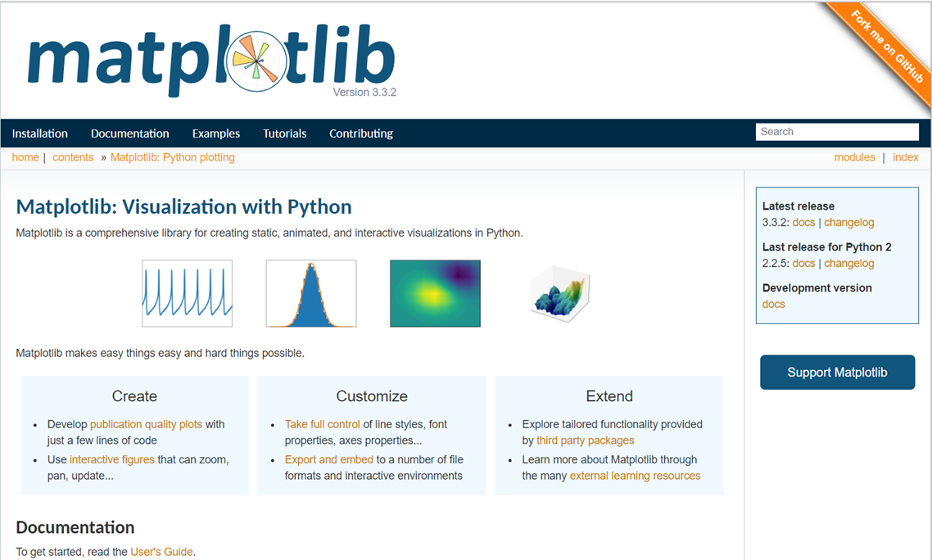Click the 'Create' card heading
The image size is (932, 560).
134,396
